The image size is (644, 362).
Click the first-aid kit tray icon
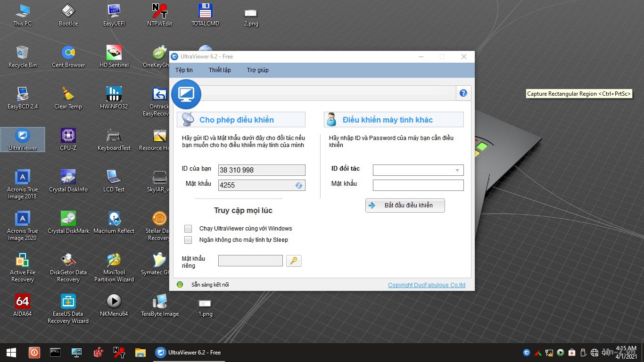pos(572,353)
